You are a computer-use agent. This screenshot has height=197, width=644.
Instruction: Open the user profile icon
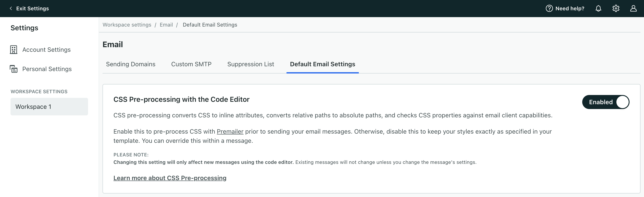pyautogui.click(x=633, y=9)
